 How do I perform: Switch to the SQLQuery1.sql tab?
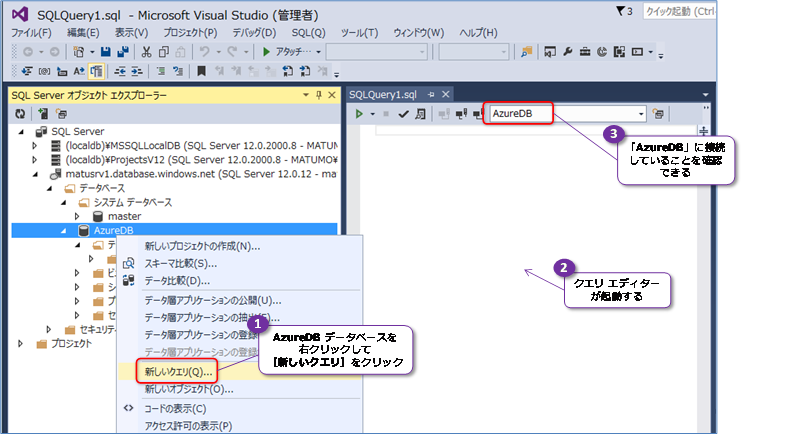coord(383,94)
